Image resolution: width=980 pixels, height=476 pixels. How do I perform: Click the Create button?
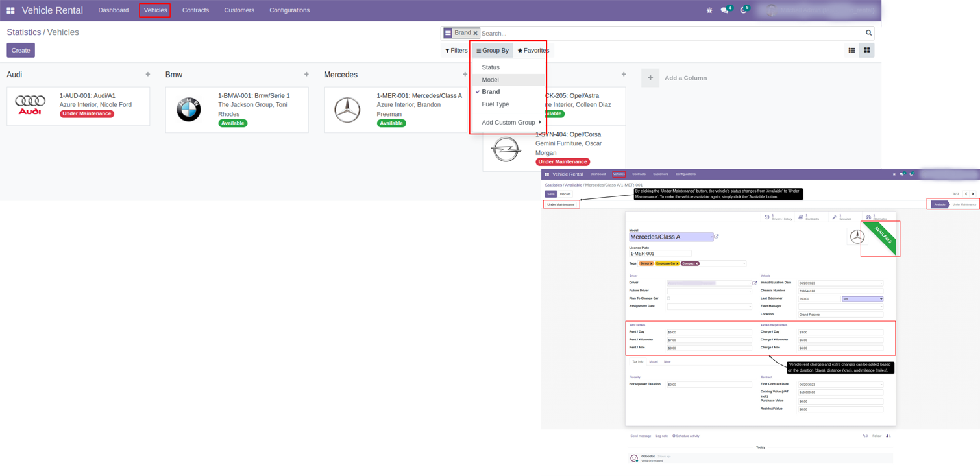(21, 51)
